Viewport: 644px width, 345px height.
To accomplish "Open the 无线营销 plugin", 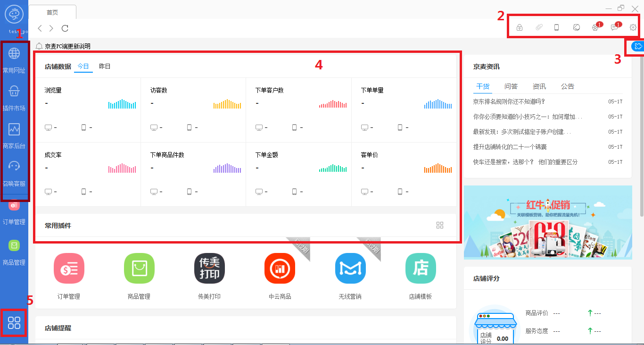I will click(x=350, y=268).
